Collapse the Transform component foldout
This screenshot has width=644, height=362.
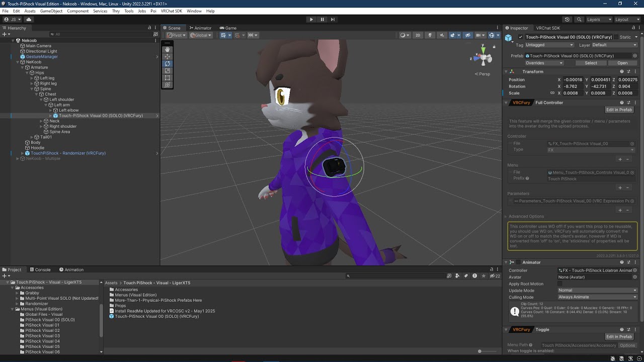click(x=506, y=71)
